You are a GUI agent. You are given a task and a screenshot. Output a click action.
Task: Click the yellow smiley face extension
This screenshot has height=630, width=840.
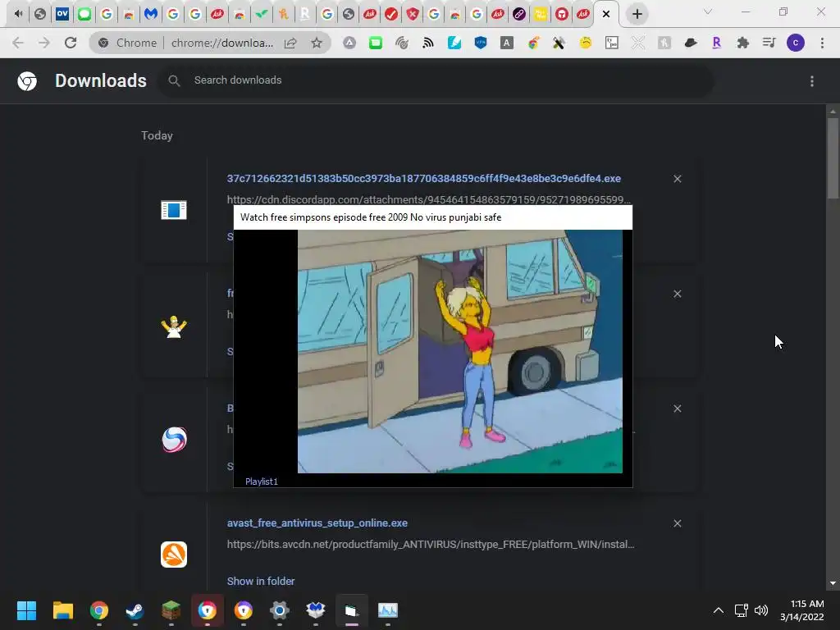(586, 43)
